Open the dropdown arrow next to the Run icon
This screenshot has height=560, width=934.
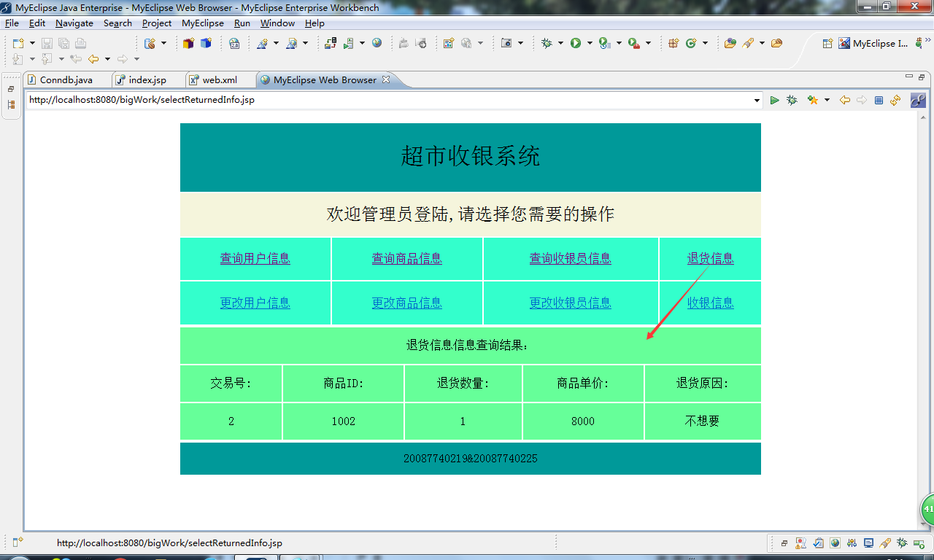[589, 44]
